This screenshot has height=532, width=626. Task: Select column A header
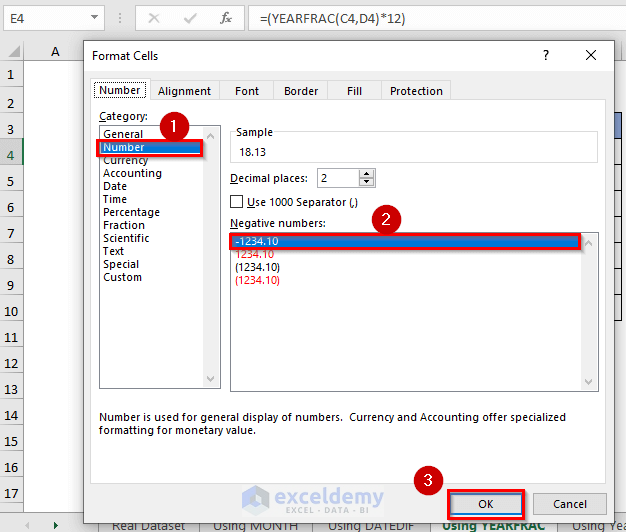pos(55,51)
